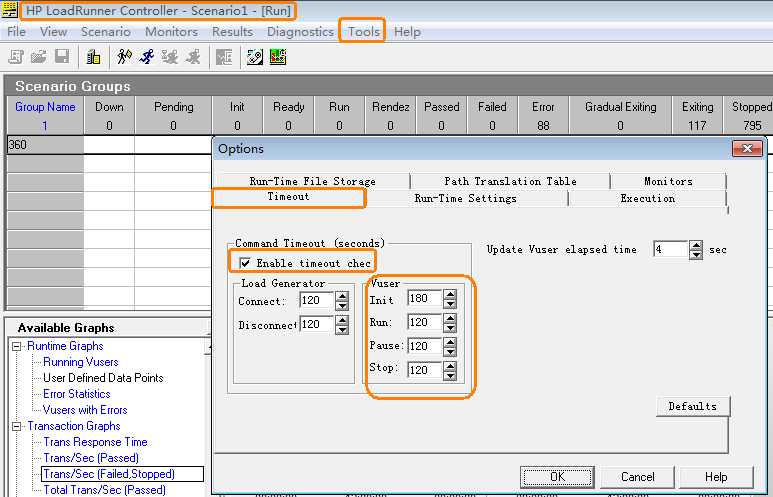The width and height of the screenshot is (773, 497).
Task: Select User Defined Data Points graph
Action: [103, 378]
